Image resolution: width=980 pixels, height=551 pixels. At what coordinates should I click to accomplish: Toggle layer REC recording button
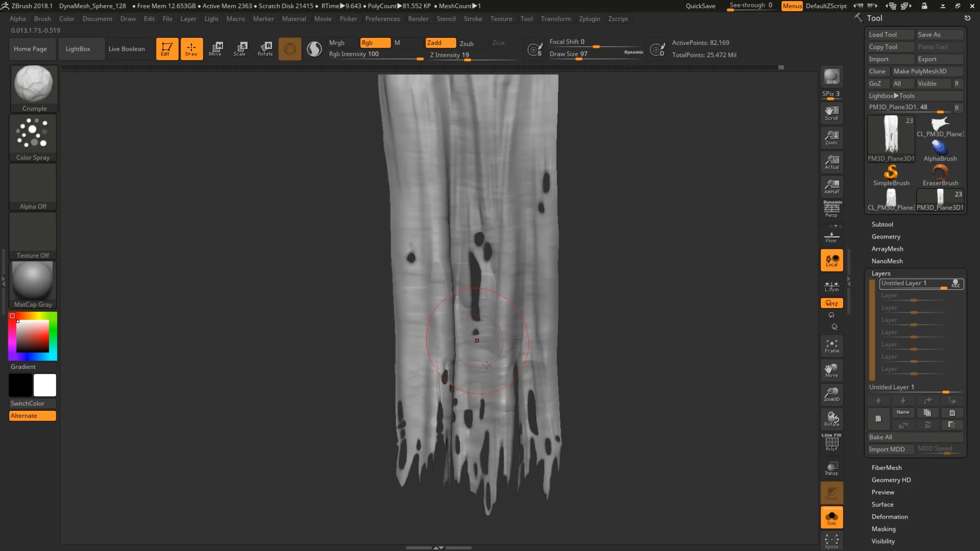coord(956,284)
